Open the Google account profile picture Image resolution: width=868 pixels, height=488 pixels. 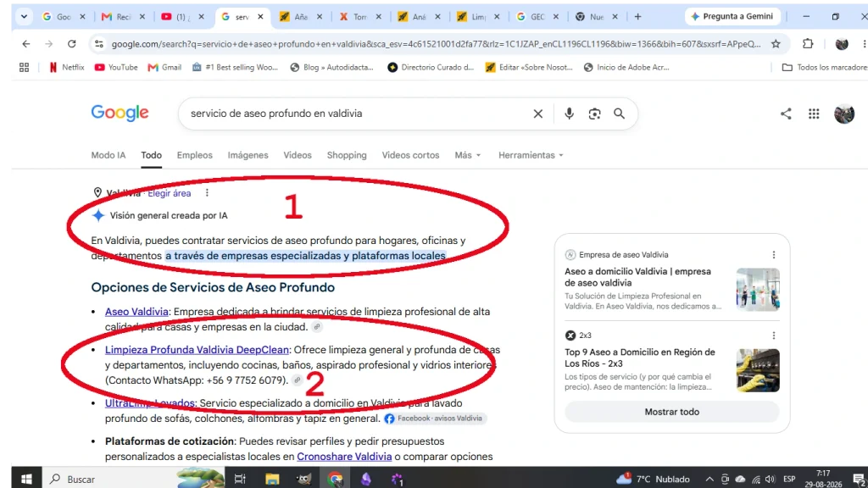click(x=844, y=114)
